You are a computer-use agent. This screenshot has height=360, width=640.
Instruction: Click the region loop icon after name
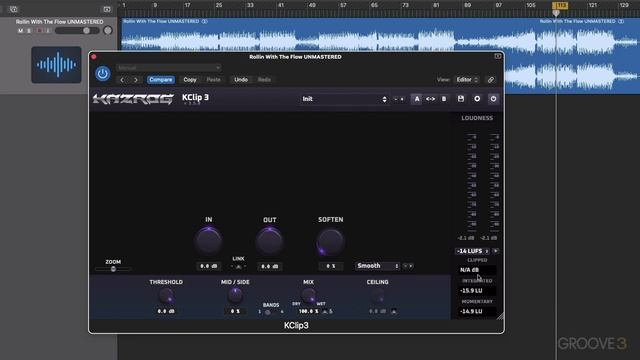204,21
